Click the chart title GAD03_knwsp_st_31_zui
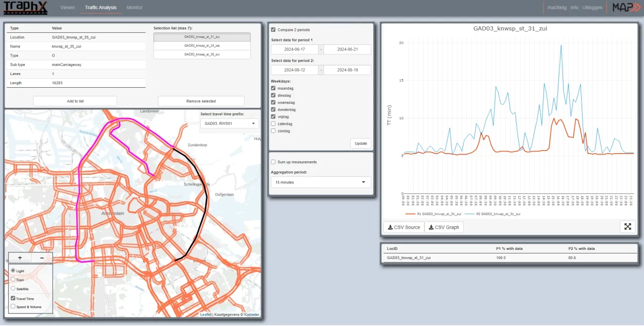 [510, 29]
